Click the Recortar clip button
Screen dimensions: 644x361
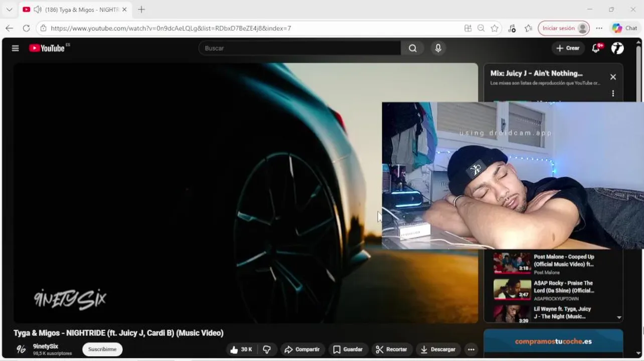392,349
